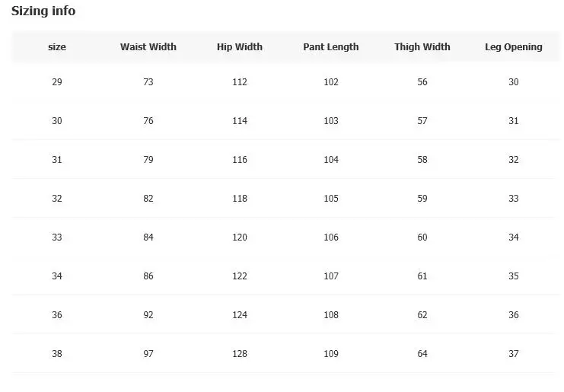Viewport: 564px width, 392px height.
Task: Click size 32 in the size column
Action: 57,199
